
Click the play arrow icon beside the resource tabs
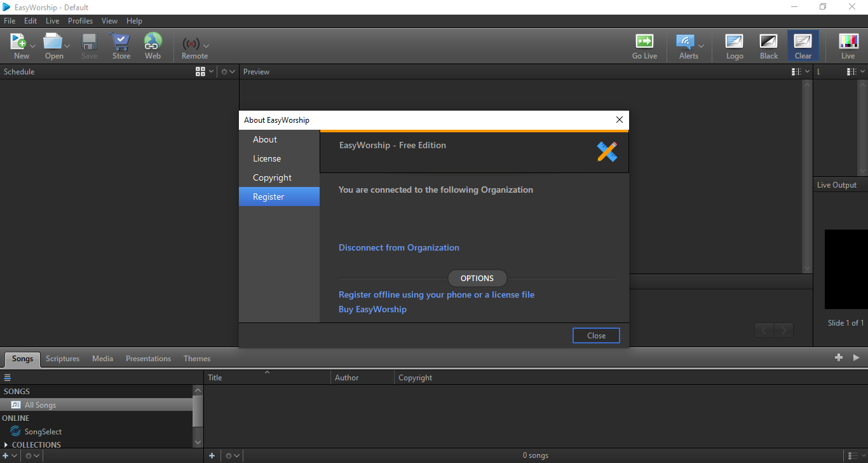(857, 358)
